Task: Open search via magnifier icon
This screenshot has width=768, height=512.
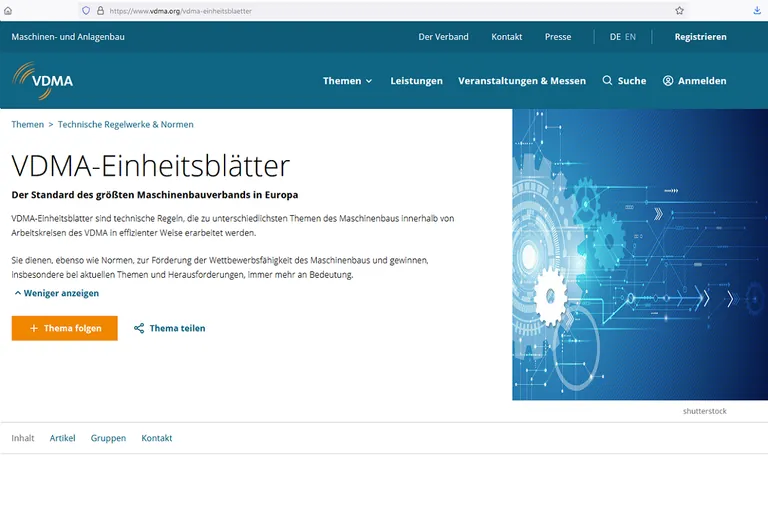Action: click(x=607, y=81)
